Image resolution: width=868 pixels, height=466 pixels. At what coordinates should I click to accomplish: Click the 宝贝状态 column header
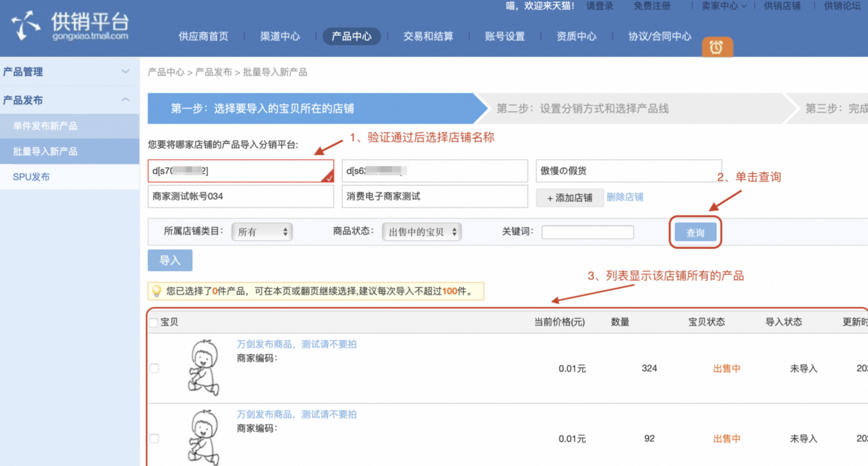[x=706, y=322]
